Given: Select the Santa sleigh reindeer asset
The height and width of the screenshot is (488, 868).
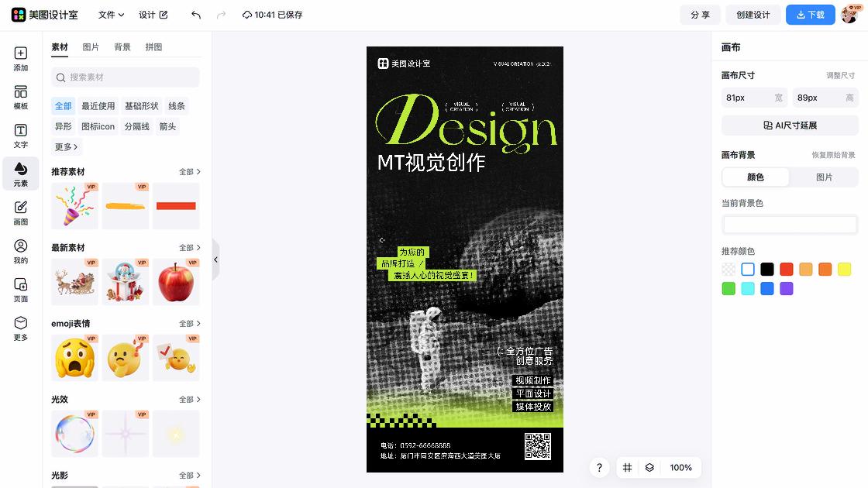Looking at the screenshot, I should tap(74, 282).
